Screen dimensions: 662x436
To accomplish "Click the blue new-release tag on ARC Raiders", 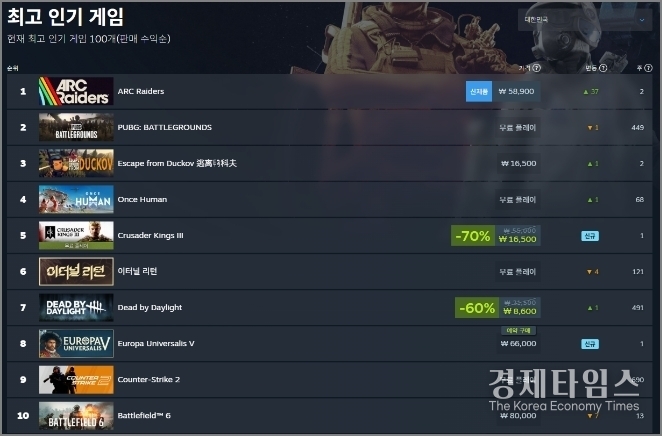I will click(479, 91).
